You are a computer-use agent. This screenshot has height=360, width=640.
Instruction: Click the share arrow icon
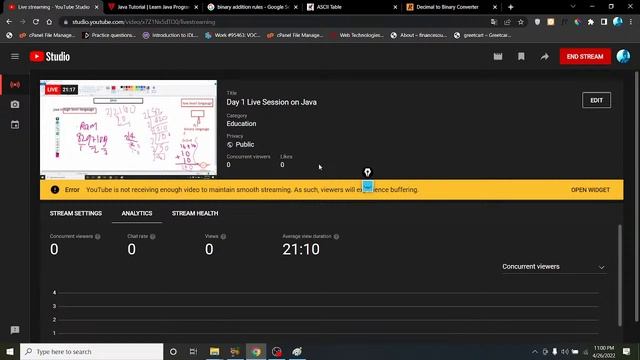click(544, 56)
